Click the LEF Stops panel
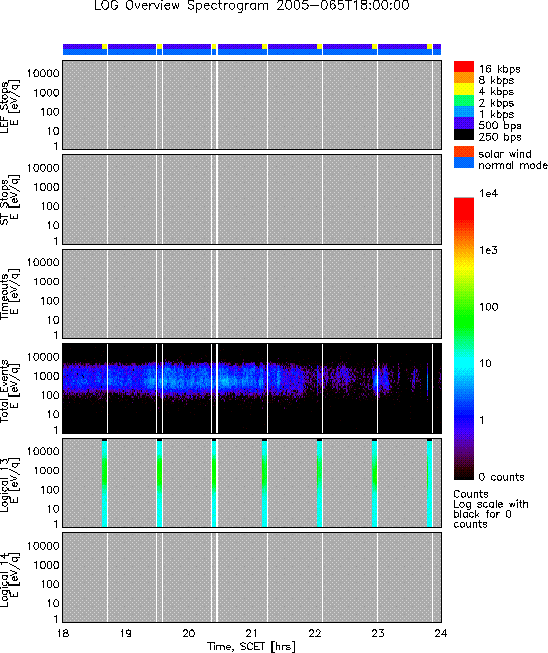Image resolution: width=548 pixels, height=653 pixels. 252,105
